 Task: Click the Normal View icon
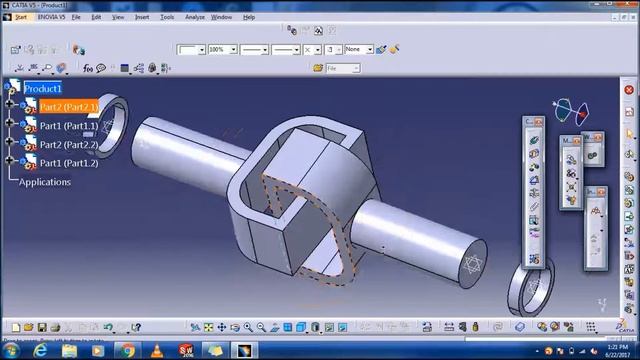[x=274, y=327]
